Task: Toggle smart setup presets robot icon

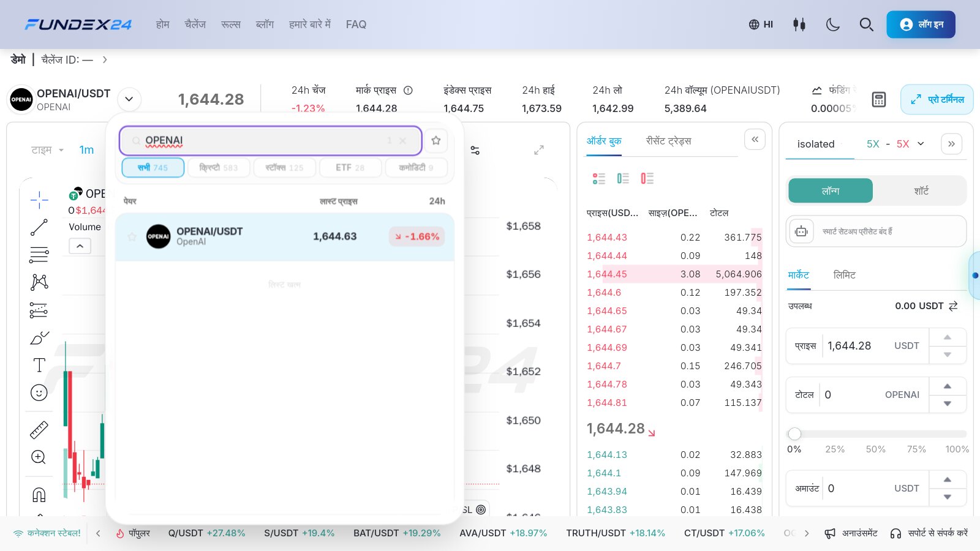Action: click(801, 231)
